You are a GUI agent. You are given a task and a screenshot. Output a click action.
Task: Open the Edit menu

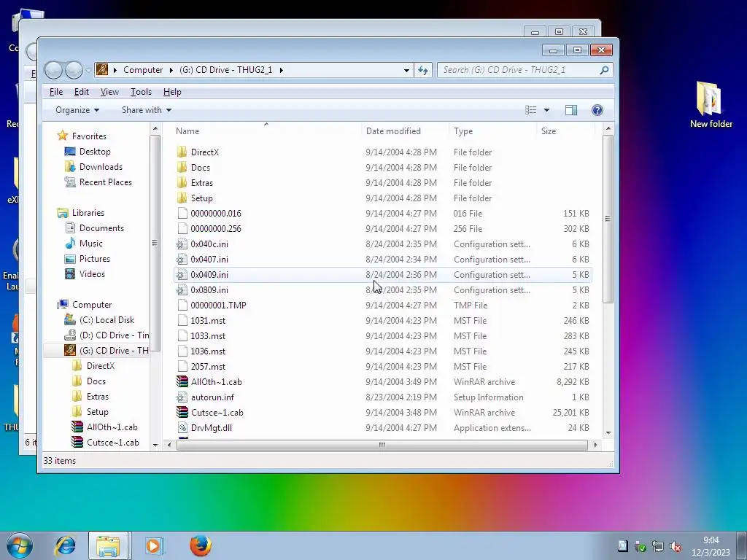click(x=82, y=92)
